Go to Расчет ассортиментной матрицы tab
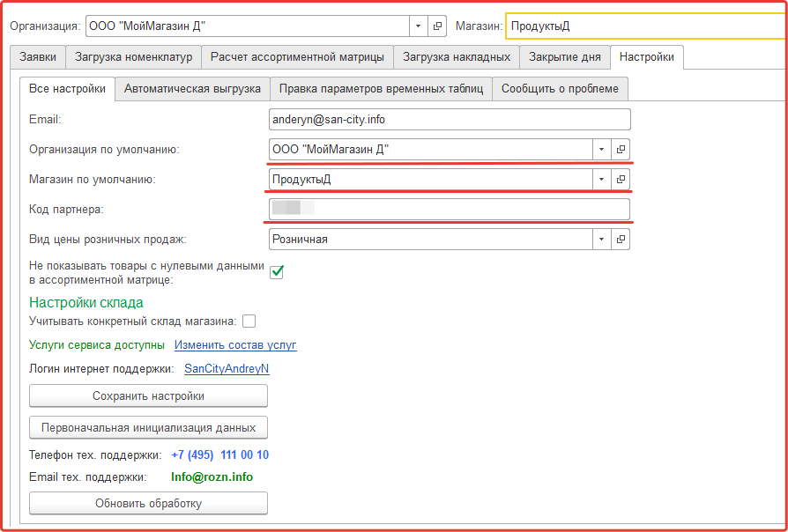The width and height of the screenshot is (788, 532). 297,57
